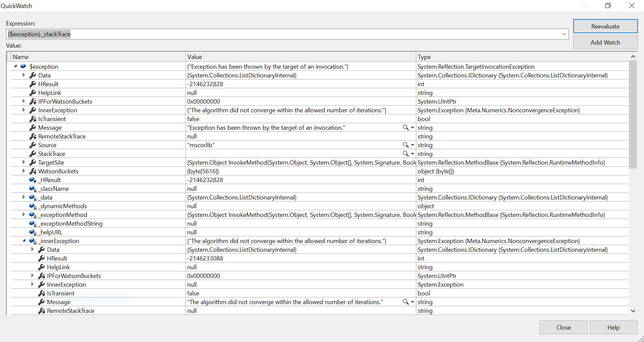Click the scrollbar up arrow
This screenshot has width=644, height=342.
pos(633,56)
